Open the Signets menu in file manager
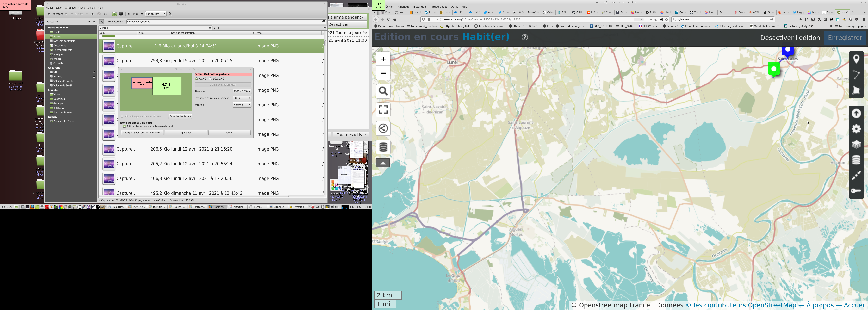 91,8
